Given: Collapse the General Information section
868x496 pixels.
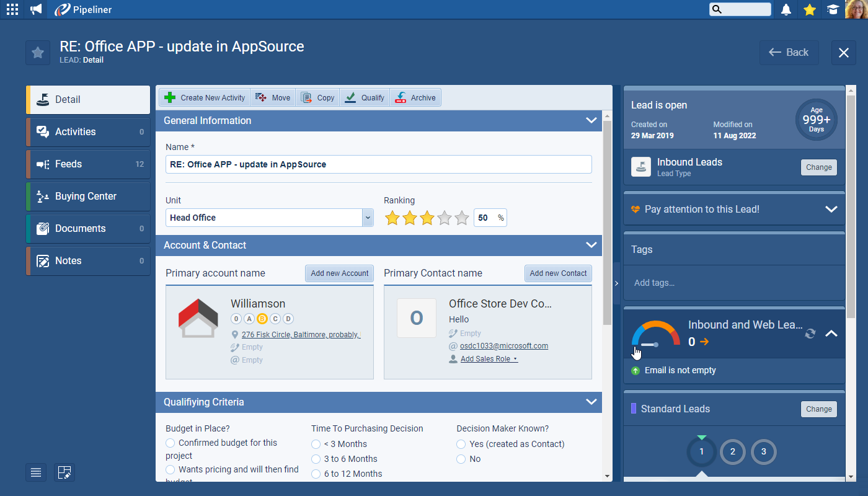Looking at the screenshot, I should (x=591, y=120).
